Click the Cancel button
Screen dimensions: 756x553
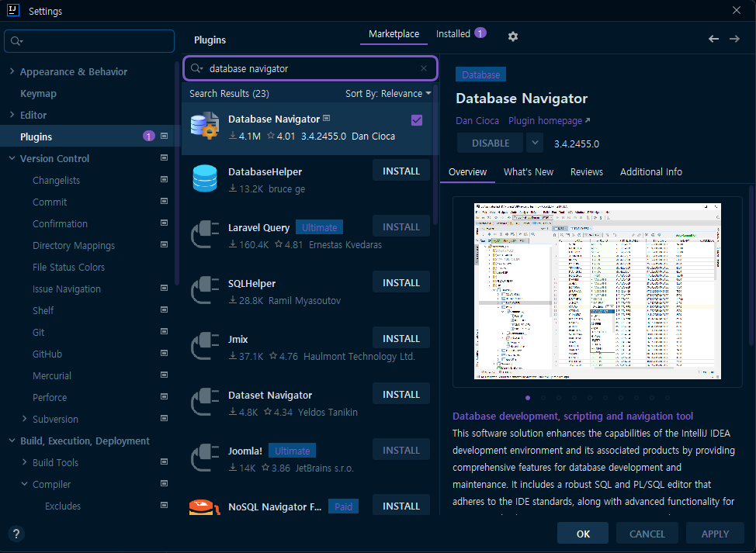(x=647, y=534)
